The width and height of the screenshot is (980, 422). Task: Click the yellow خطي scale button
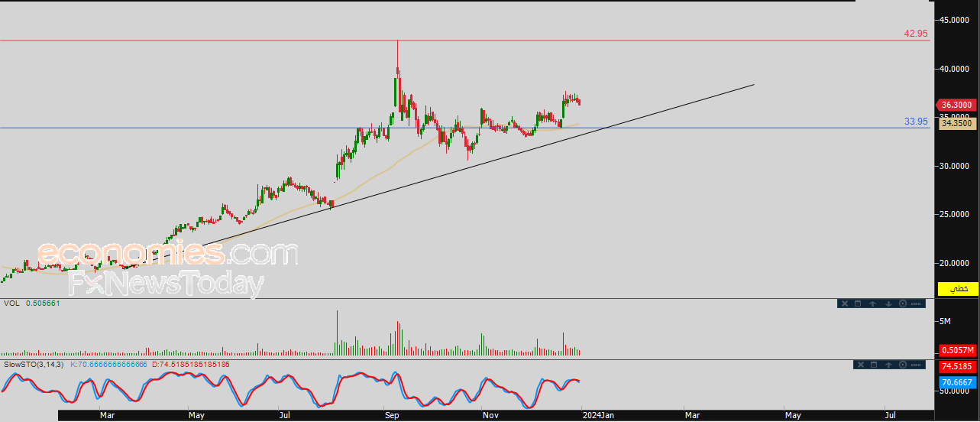pyautogui.click(x=958, y=289)
